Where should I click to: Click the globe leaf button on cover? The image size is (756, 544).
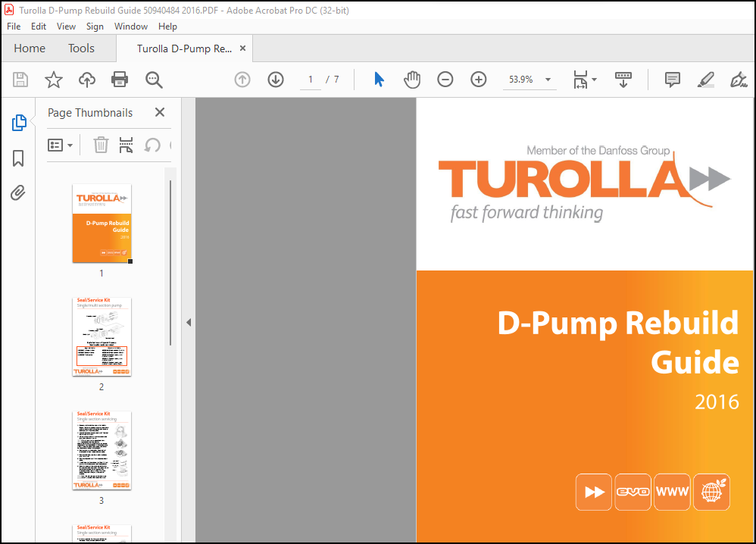pos(711,492)
